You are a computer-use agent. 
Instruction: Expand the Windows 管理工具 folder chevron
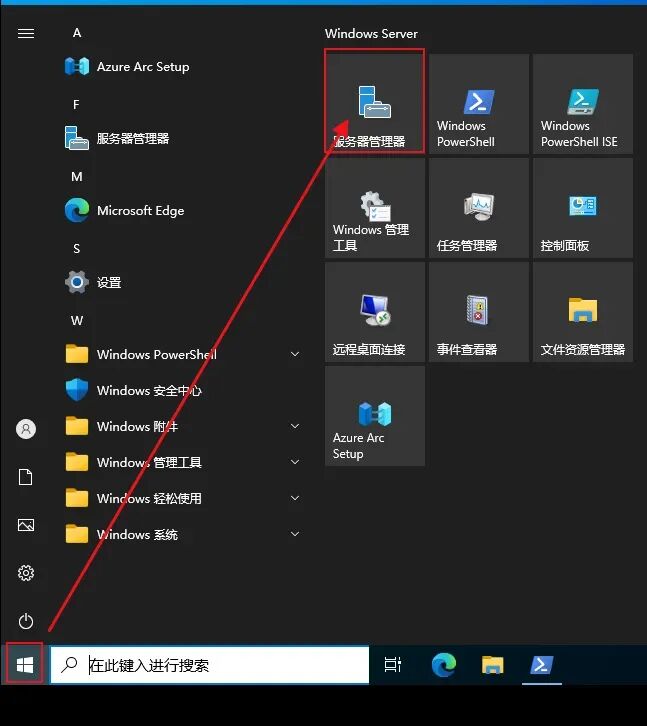click(295, 462)
